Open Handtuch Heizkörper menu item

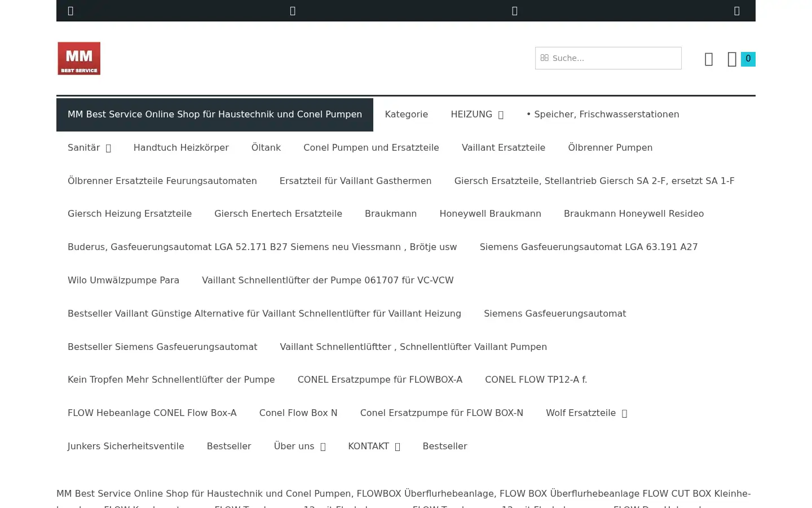pos(181,148)
